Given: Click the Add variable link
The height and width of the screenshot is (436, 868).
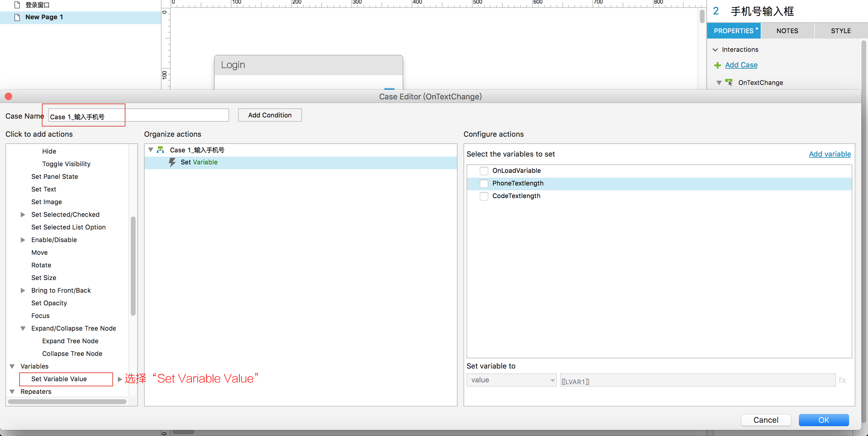Looking at the screenshot, I should click(x=830, y=154).
